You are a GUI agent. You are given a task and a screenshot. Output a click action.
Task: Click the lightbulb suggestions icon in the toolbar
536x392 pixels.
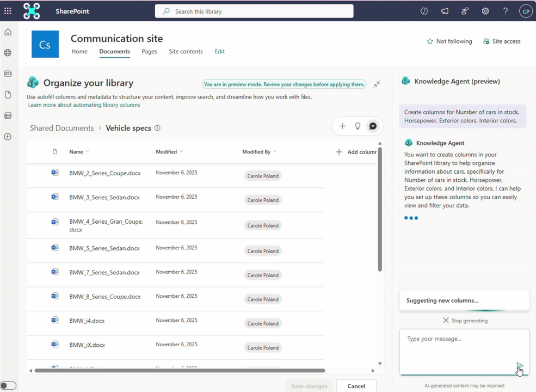coord(358,126)
